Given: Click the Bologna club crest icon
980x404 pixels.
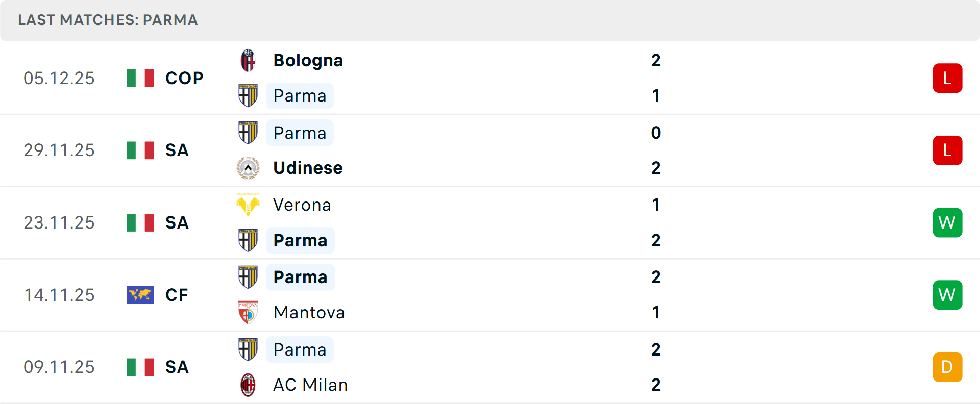Looking at the screenshot, I should click(248, 61).
